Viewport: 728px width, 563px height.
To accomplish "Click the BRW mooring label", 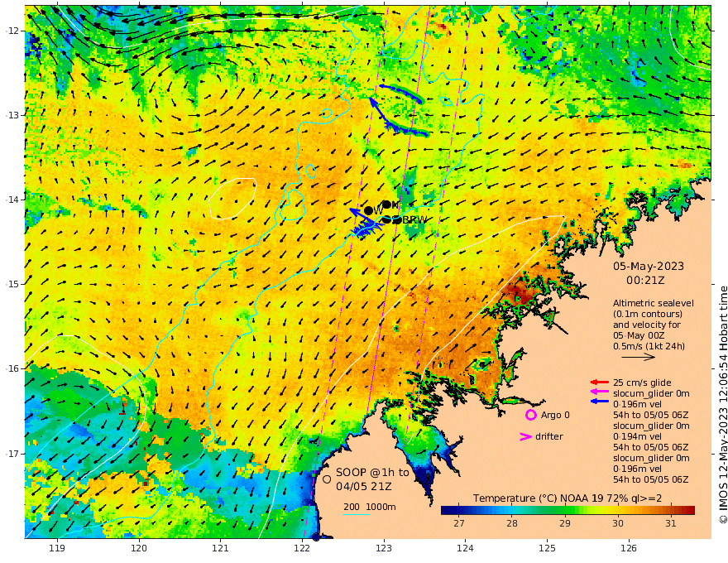I will [x=414, y=219].
